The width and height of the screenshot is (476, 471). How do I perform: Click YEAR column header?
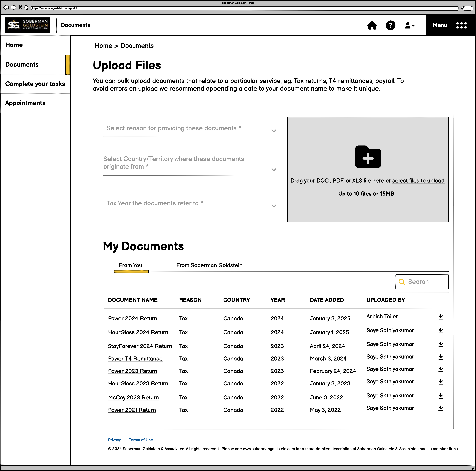278,300
